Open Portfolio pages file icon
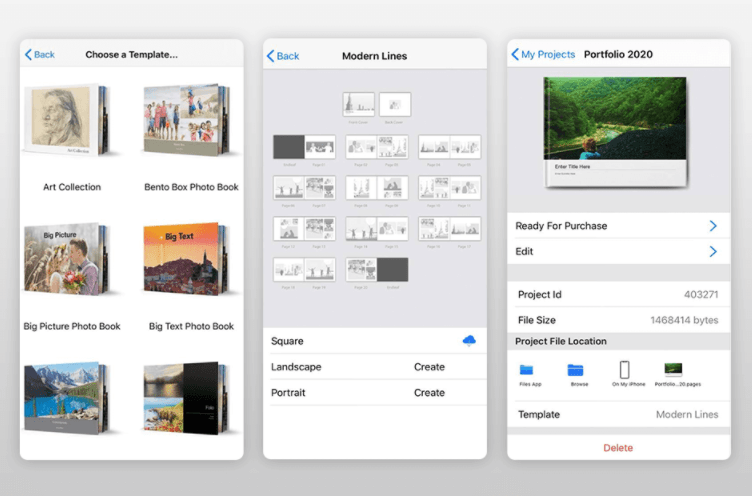Image resolution: width=752 pixels, height=496 pixels. [x=673, y=369]
